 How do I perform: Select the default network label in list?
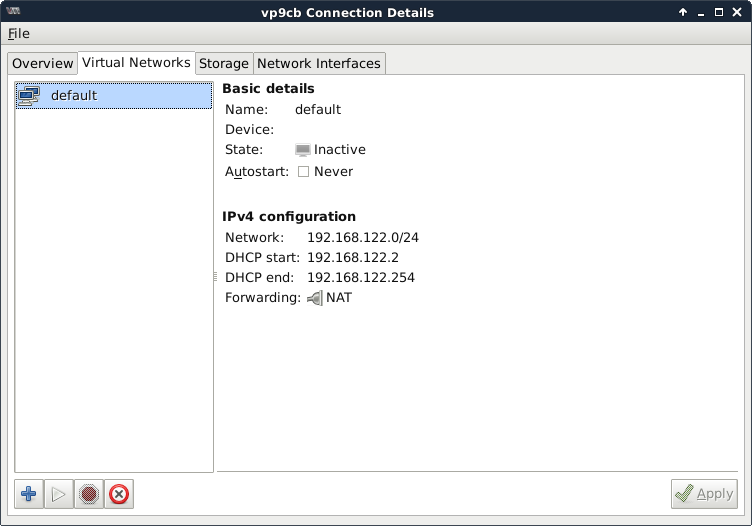pyautogui.click(x=74, y=96)
